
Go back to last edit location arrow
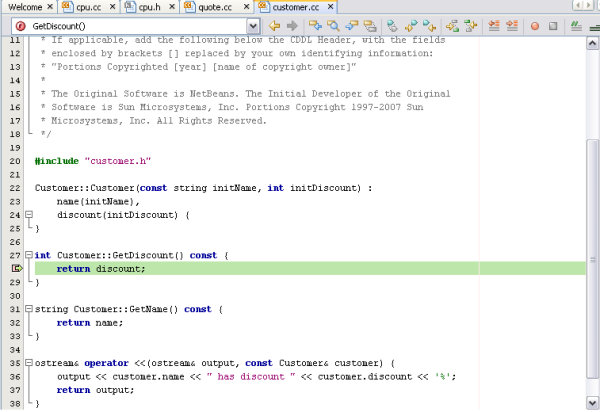[274, 26]
